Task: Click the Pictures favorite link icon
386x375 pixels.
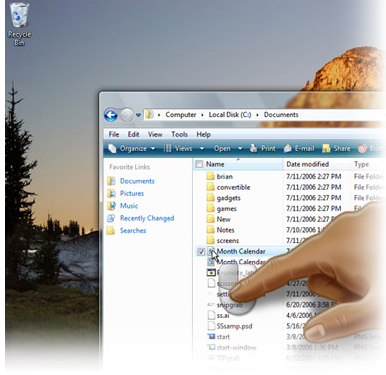Action: (111, 193)
